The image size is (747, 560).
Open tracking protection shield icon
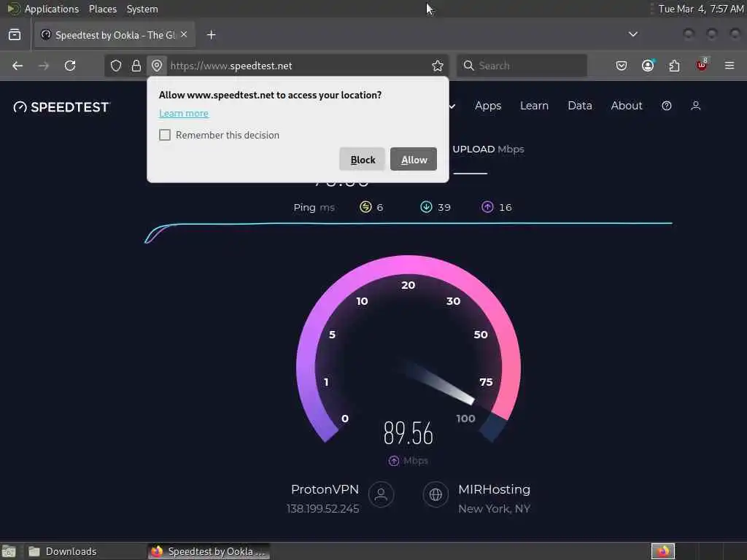pyautogui.click(x=116, y=66)
